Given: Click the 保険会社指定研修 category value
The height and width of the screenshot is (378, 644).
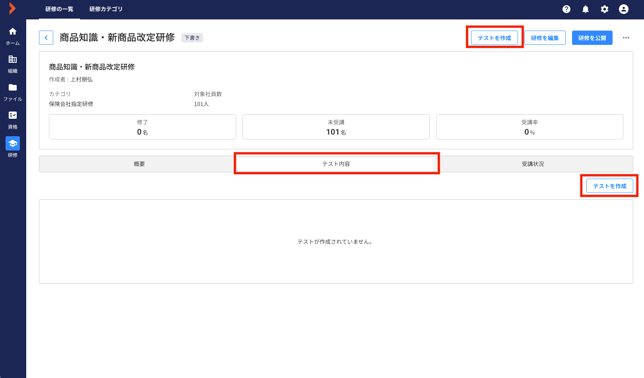Looking at the screenshot, I should 71,104.
